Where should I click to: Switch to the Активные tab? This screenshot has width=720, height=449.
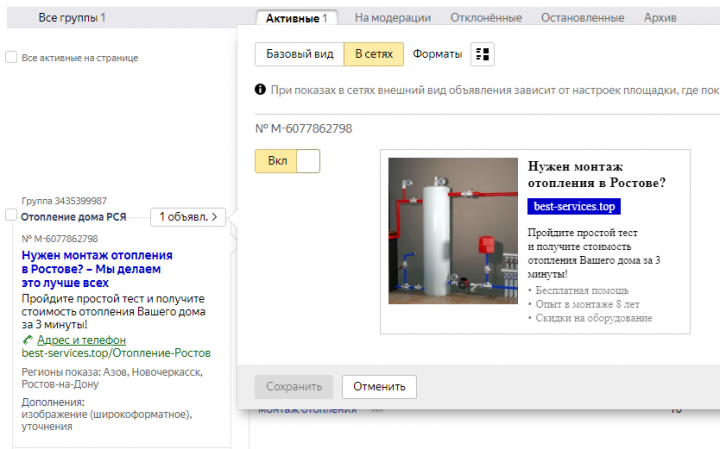(x=297, y=18)
